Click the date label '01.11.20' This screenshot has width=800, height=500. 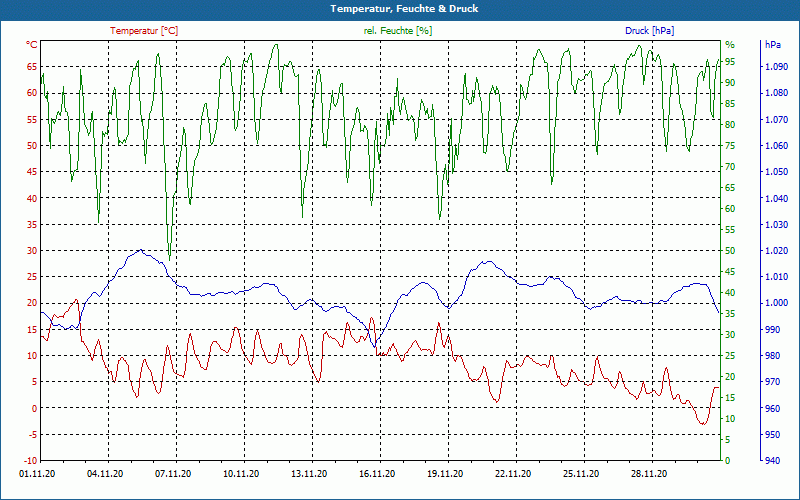point(37,474)
